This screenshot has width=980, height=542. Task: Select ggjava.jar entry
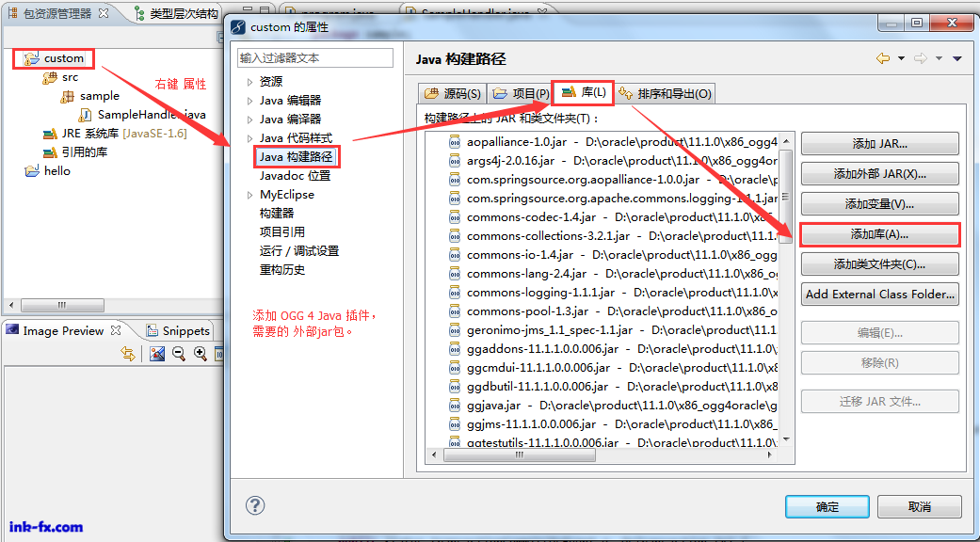(x=613, y=406)
